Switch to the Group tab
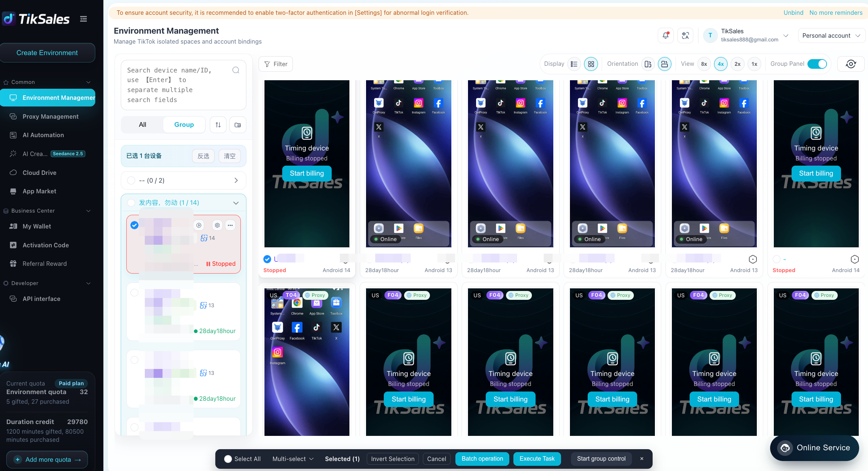The width and height of the screenshot is (868, 471). tap(184, 125)
